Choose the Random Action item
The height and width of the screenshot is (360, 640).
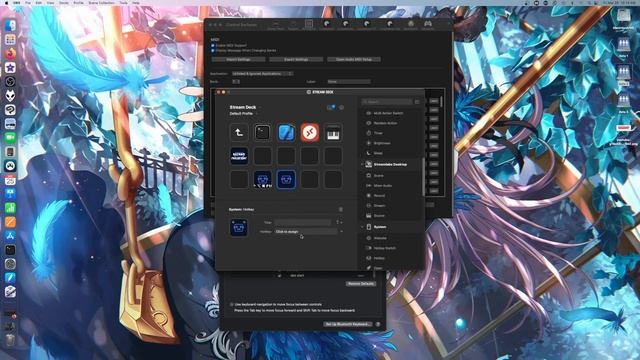click(385, 123)
